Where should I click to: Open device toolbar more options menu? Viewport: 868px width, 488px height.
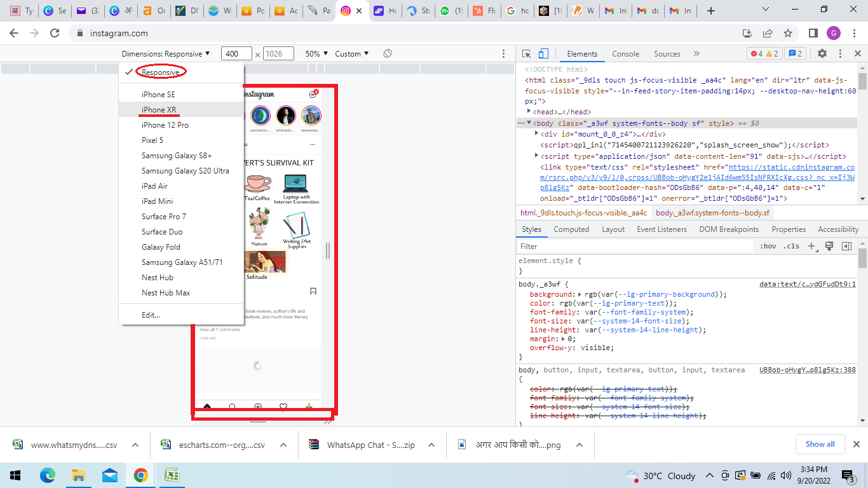503,54
